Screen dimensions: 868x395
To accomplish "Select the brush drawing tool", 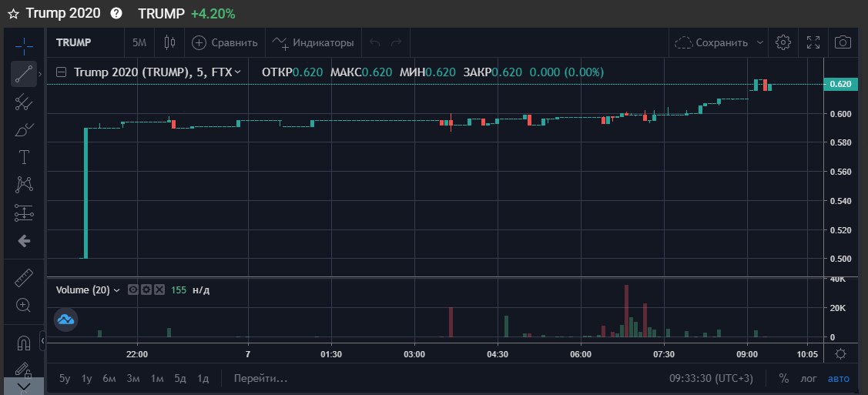I will coord(24,129).
